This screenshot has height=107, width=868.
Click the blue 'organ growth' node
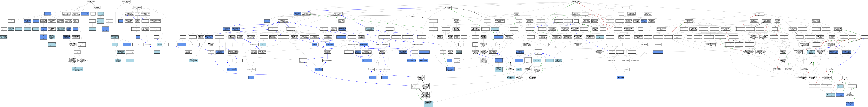(x=267, y=21)
